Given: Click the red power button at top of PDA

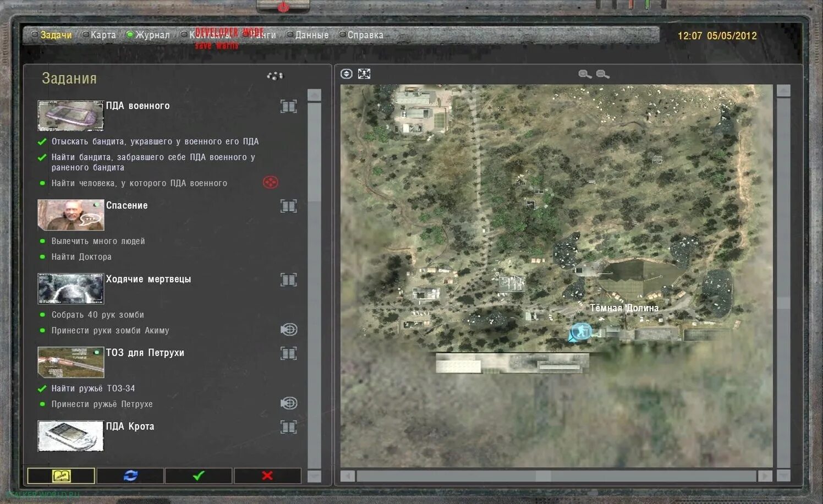Looking at the screenshot, I should click(283, 7).
